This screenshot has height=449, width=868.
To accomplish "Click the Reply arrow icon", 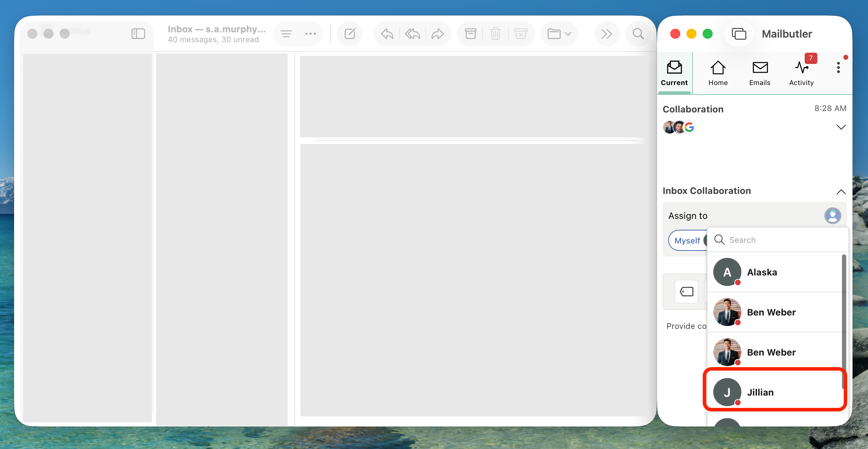I will click(x=387, y=34).
